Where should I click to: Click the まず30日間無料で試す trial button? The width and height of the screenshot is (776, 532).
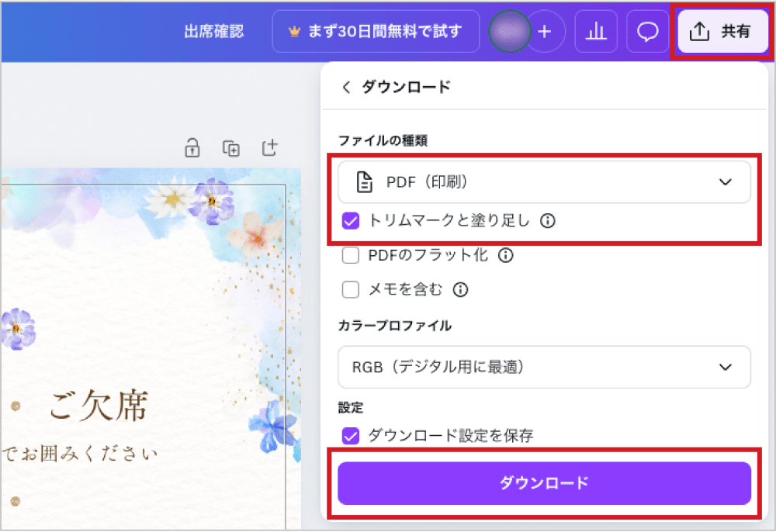[376, 32]
